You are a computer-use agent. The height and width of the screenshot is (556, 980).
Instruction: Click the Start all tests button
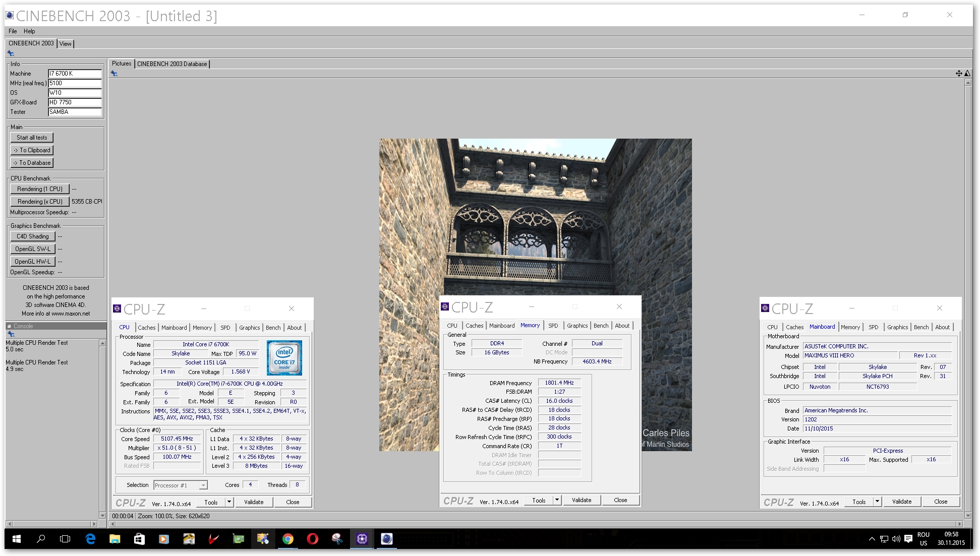32,138
